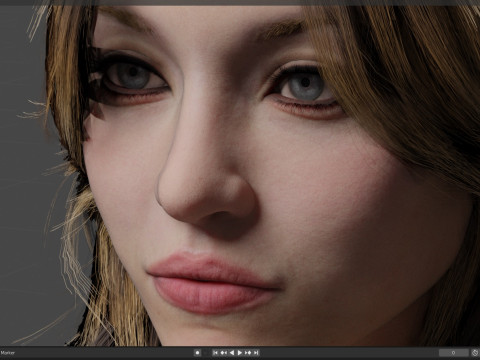Viewport: 480px width, 360px height.
Task: Jump to the end frame
Action: [x=256, y=353]
